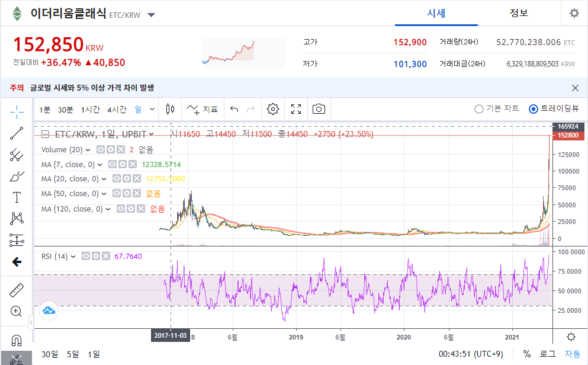The image size is (588, 365).
Task: Select the 트레이딩뷰 radio button
Action: pyautogui.click(x=534, y=109)
